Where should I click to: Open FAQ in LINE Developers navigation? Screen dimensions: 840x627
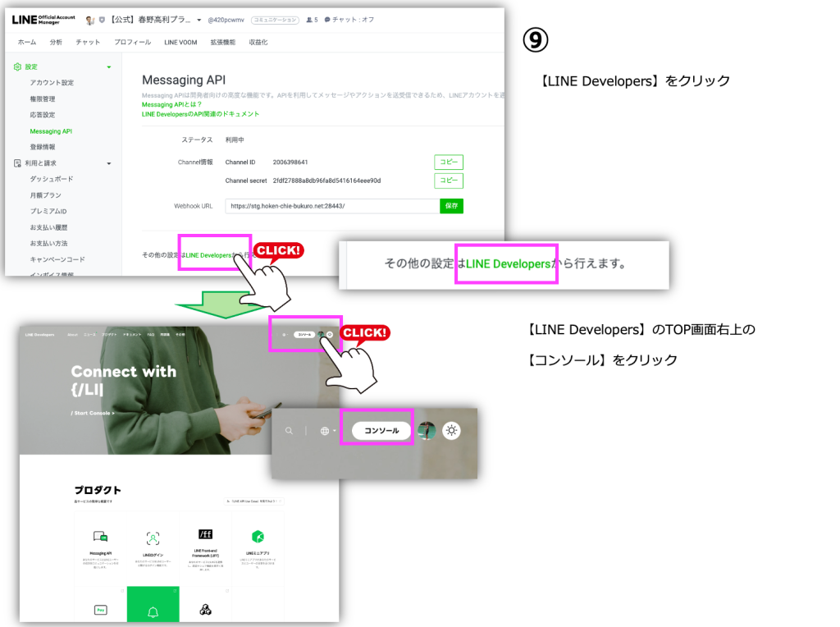(x=151, y=335)
